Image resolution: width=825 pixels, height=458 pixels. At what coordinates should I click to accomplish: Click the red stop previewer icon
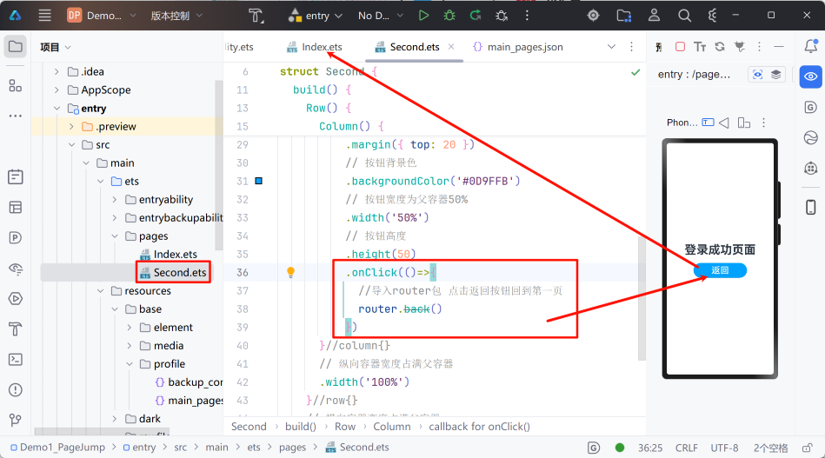[680, 47]
